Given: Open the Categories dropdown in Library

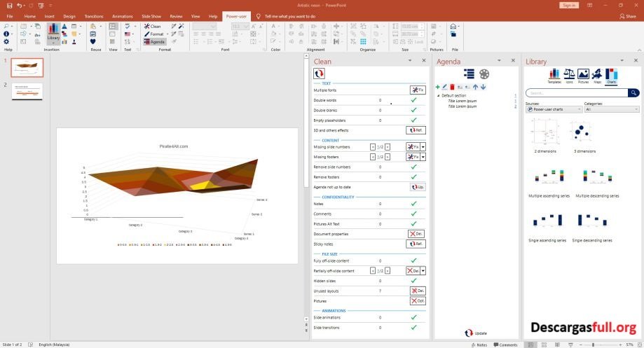Looking at the screenshot, I should click(x=612, y=109).
